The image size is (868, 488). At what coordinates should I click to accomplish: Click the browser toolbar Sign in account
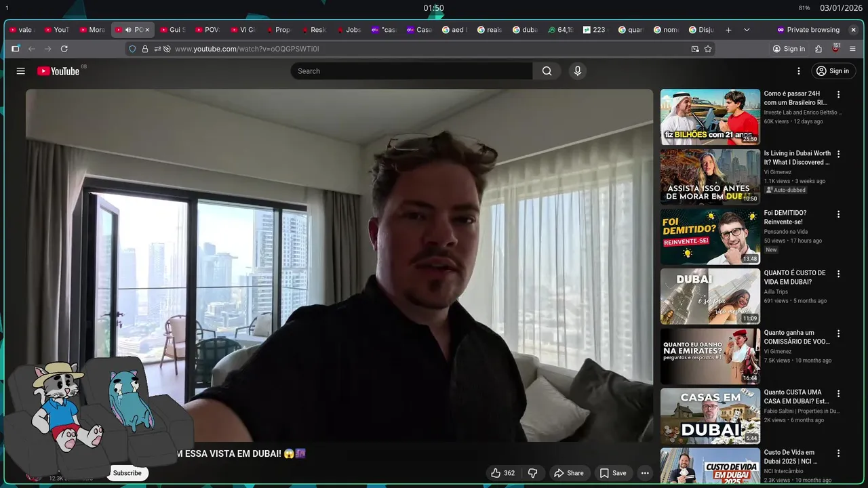coord(789,49)
